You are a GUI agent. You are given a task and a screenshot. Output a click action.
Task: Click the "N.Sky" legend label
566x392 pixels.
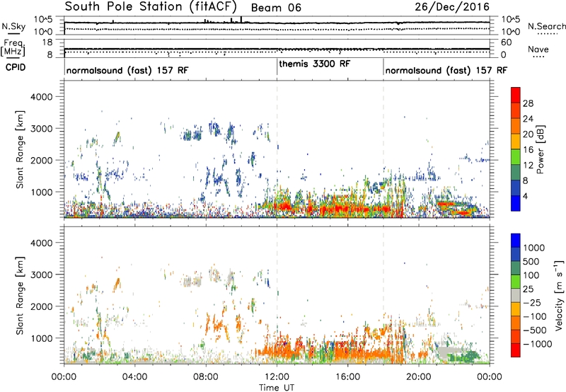click(13, 26)
